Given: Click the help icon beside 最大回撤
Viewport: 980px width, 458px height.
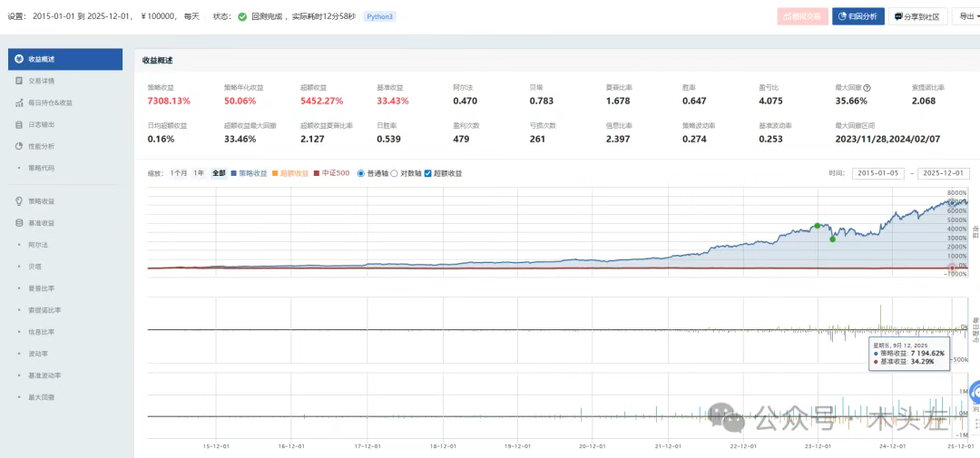Looking at the screenshot, I should point(867,88).
